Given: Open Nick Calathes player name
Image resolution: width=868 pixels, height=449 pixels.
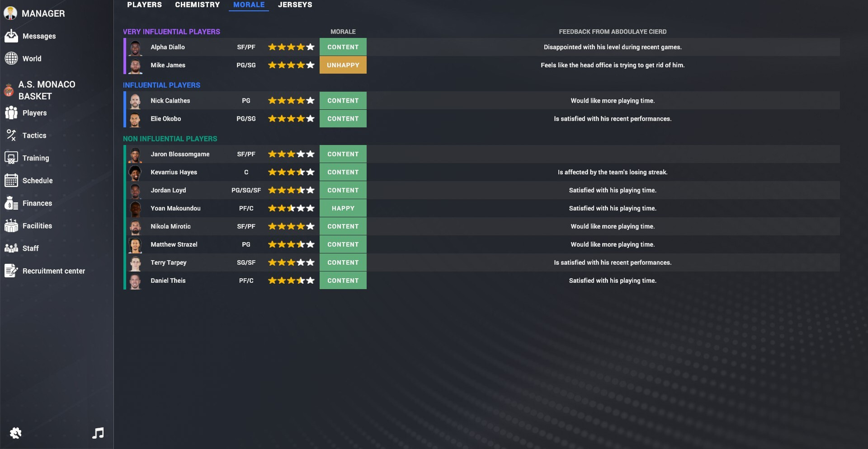Looking at the screenshot, I should (170, 101).
